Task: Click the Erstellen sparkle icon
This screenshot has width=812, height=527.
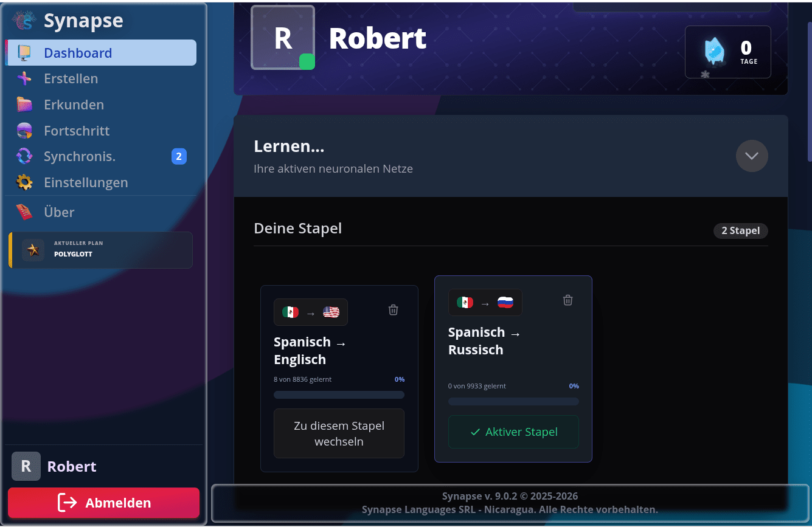Action: tap(24, 78)
